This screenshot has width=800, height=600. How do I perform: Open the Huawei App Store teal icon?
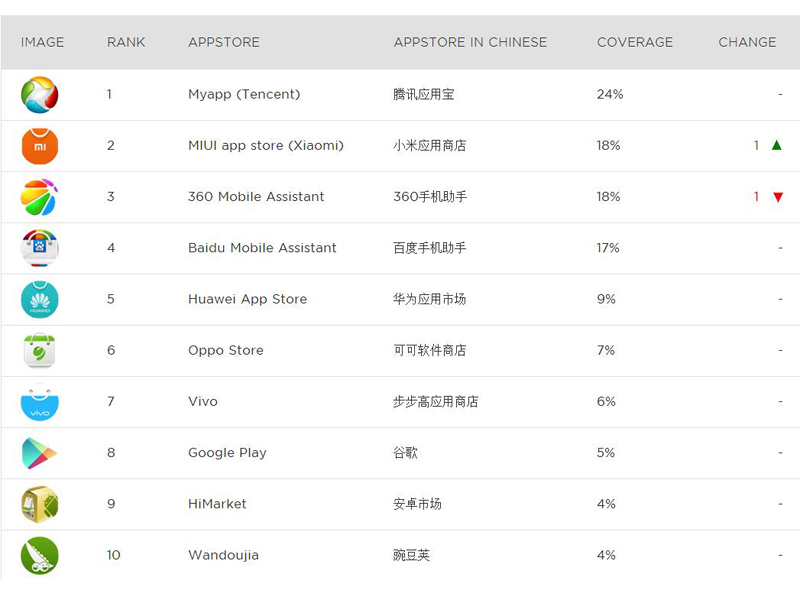pyautogui.click(x=39, y=299)
